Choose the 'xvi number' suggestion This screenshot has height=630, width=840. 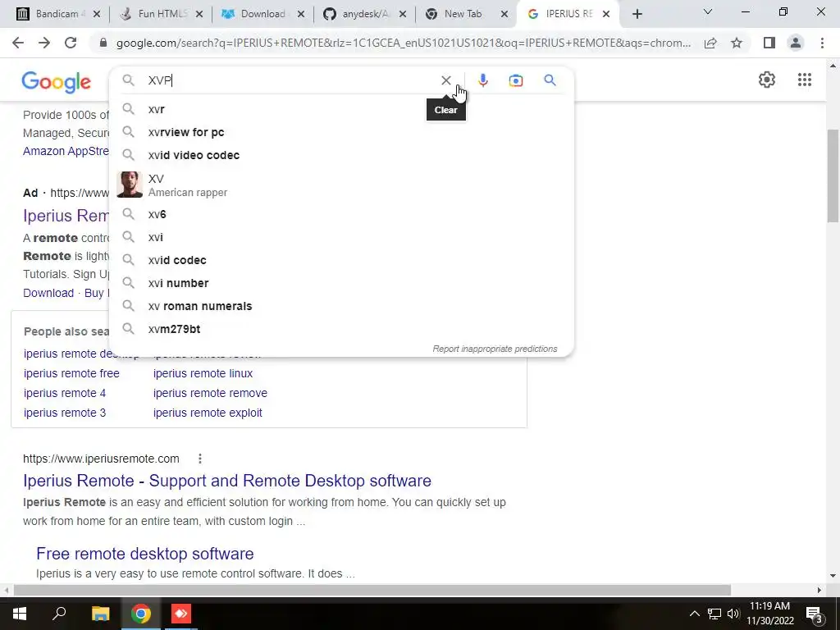tap(341, 283)
